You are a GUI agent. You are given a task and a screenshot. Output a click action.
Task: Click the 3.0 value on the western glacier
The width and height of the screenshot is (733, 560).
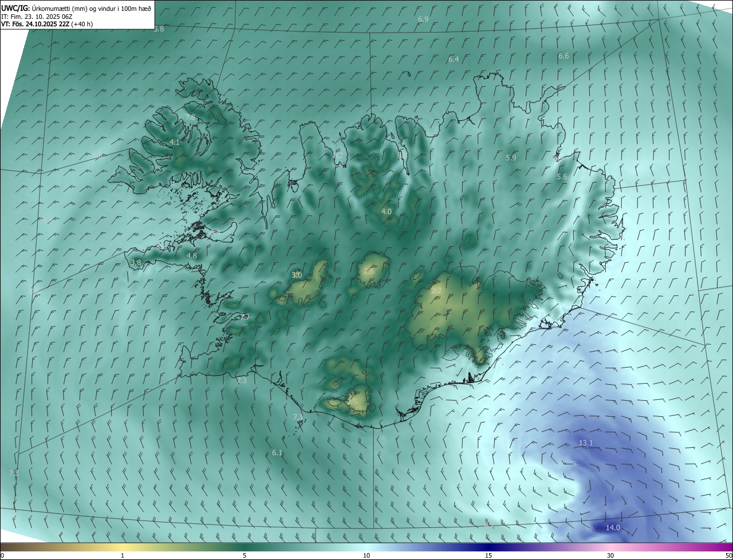pyautogui.click(x=297, y=275)
